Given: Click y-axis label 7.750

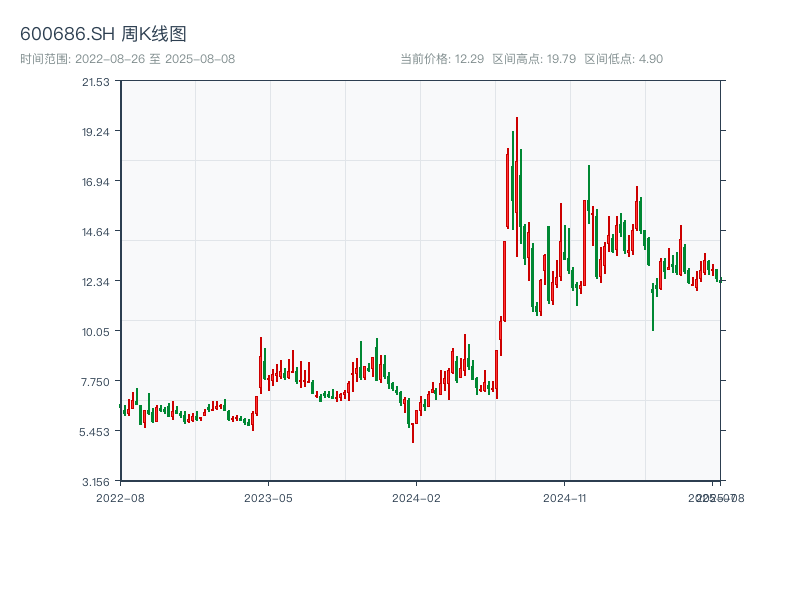Looking at the screenshot, I should (x=96, y=382).
